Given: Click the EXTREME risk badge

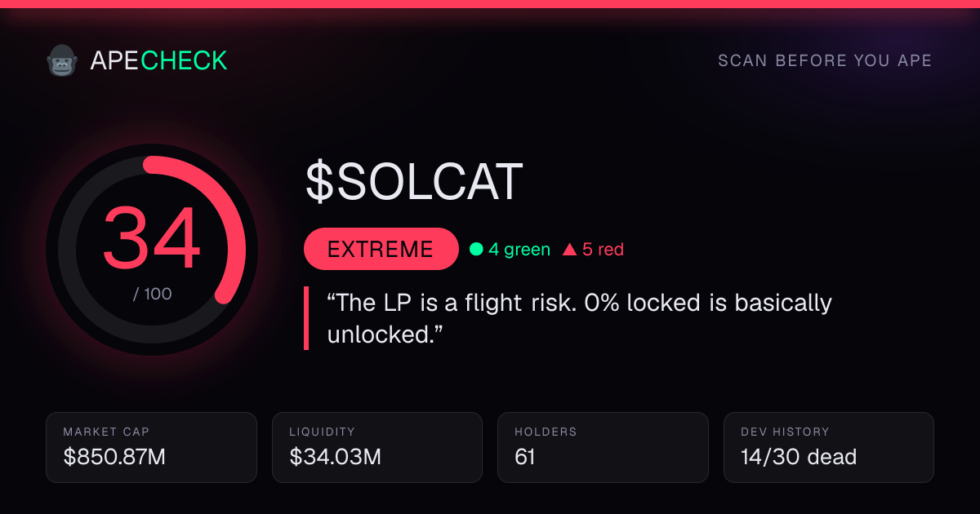Looking at the screenshot, I should 381,249.
